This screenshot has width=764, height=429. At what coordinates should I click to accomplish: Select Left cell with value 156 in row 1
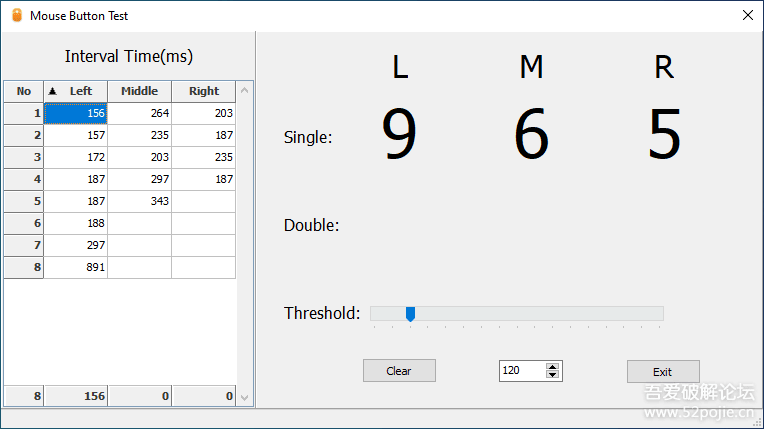point(76,113)
